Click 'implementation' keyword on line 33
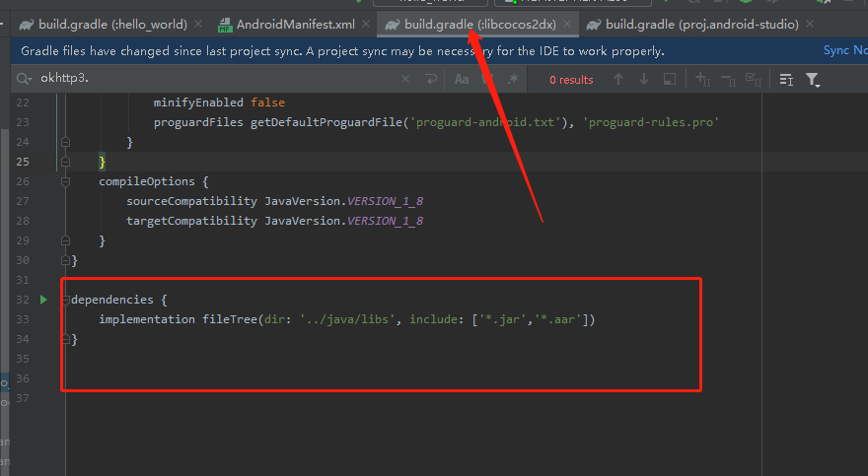The height and width of the screenshot is (476, 868). [x=147, y=319]
